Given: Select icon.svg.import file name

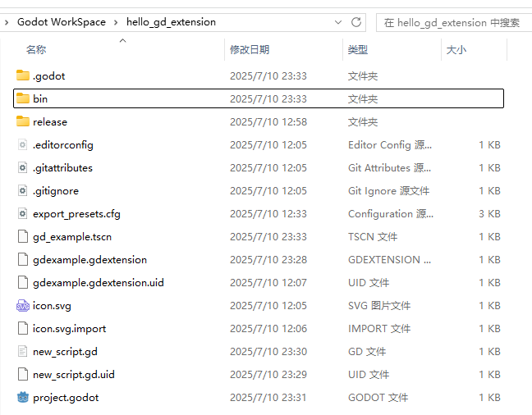Looking at the screenshot, I should tap(69, 329).
